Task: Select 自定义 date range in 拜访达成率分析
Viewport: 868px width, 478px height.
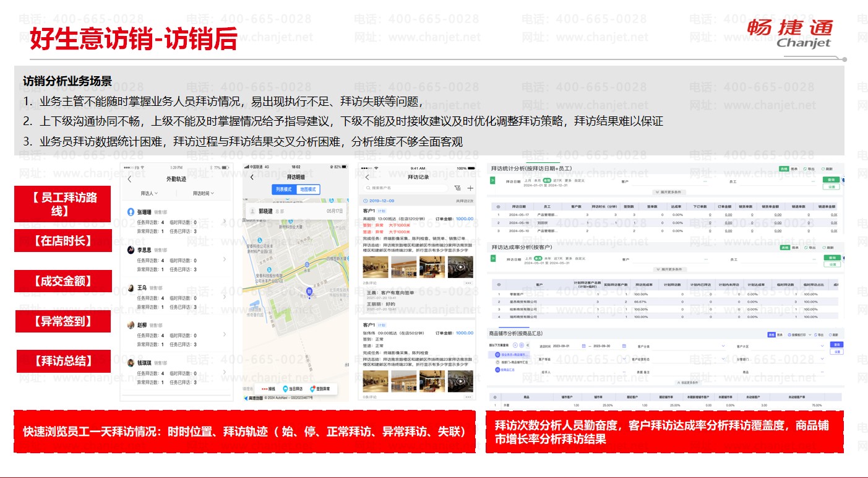Action: tap(580, 258)
